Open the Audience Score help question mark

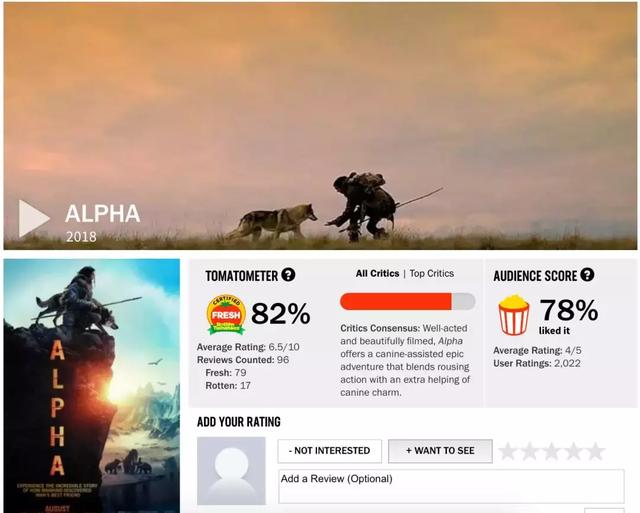[x=587, y=275]
